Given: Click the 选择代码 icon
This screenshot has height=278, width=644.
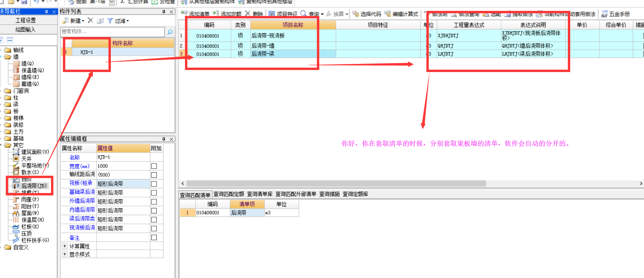Looking at the screenshot, I should (356, 14).
